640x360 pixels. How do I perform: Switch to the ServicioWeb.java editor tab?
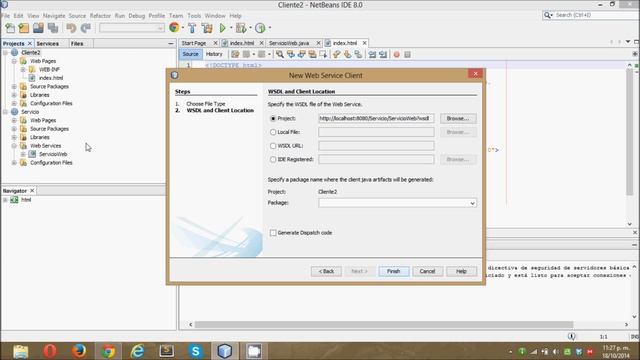(x=289, y=43)
